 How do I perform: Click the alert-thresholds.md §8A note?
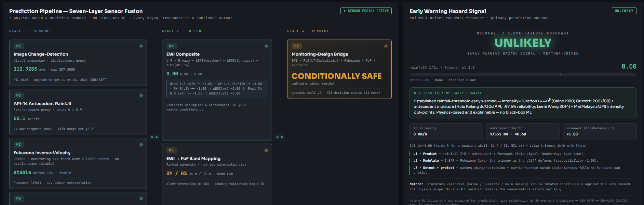tap(215, 184)
